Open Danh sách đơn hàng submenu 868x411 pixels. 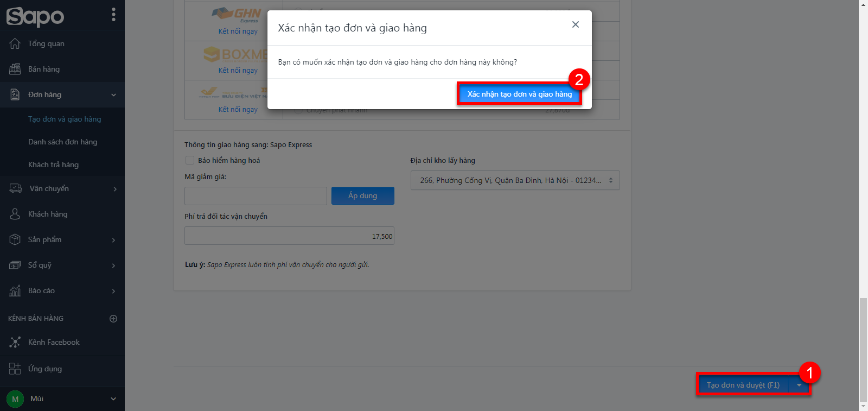63,142
